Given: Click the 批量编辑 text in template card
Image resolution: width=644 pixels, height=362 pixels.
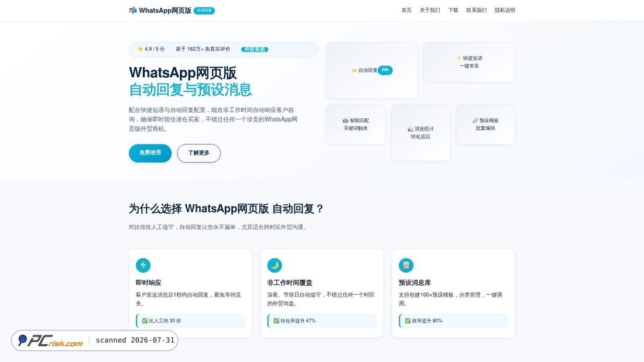Looking at the screenshot, I should 485,128.
